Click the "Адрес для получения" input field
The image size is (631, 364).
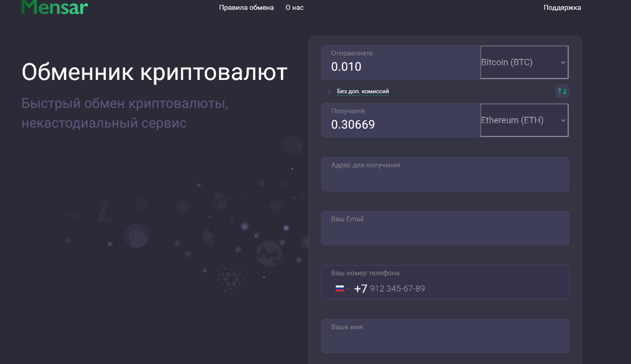[445, 174]
